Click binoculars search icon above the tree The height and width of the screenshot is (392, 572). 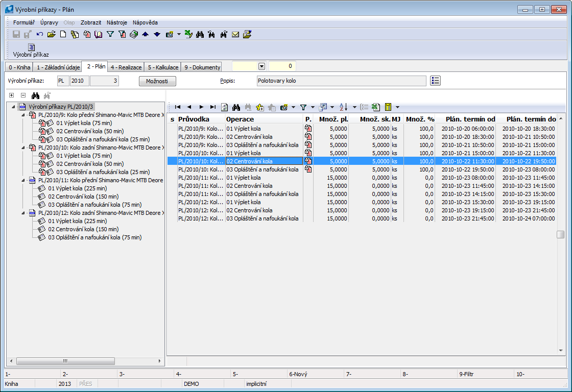click(x=36, y=95)
